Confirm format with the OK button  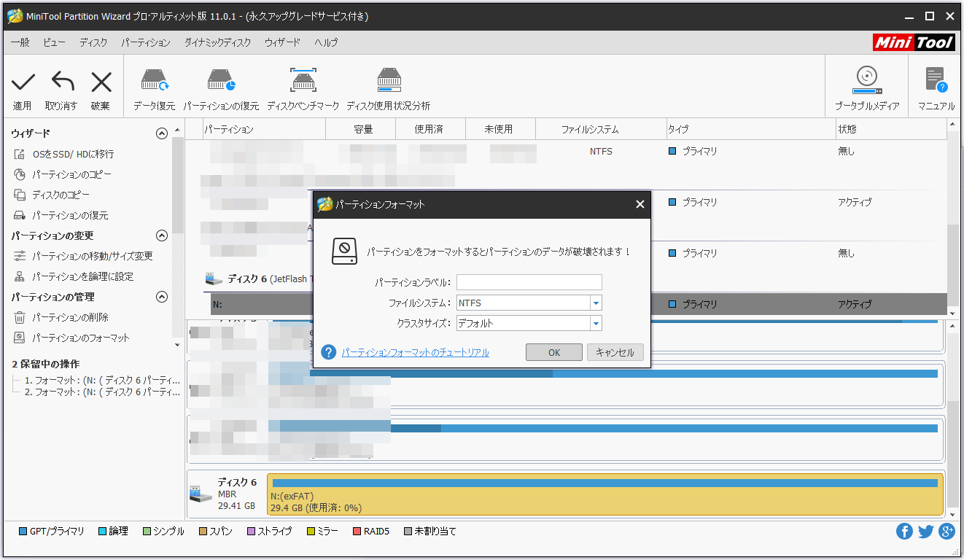coord(554,352)
